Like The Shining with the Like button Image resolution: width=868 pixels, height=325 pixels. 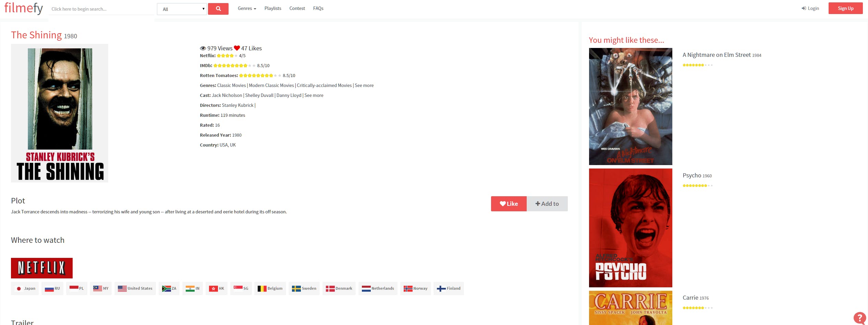(x=509, y=204)
